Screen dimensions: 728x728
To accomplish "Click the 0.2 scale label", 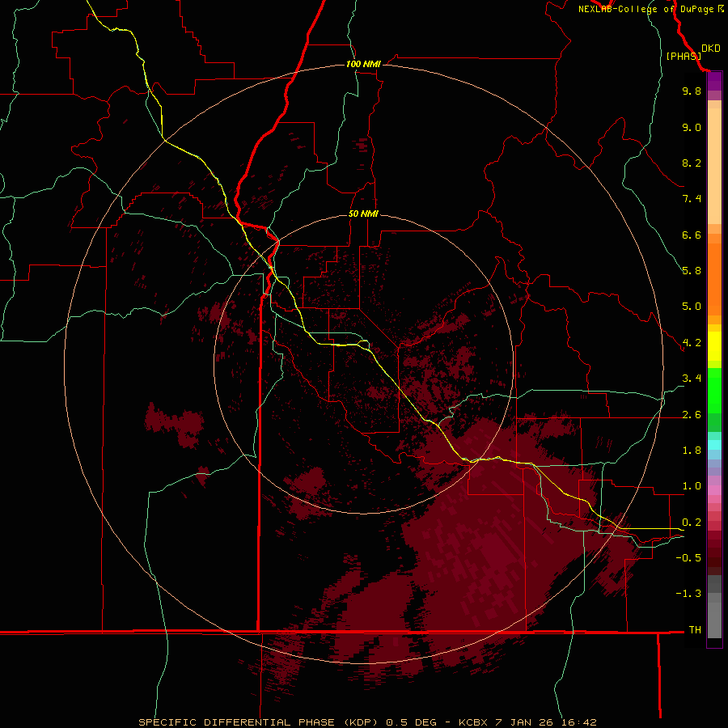I will (692, 523).
